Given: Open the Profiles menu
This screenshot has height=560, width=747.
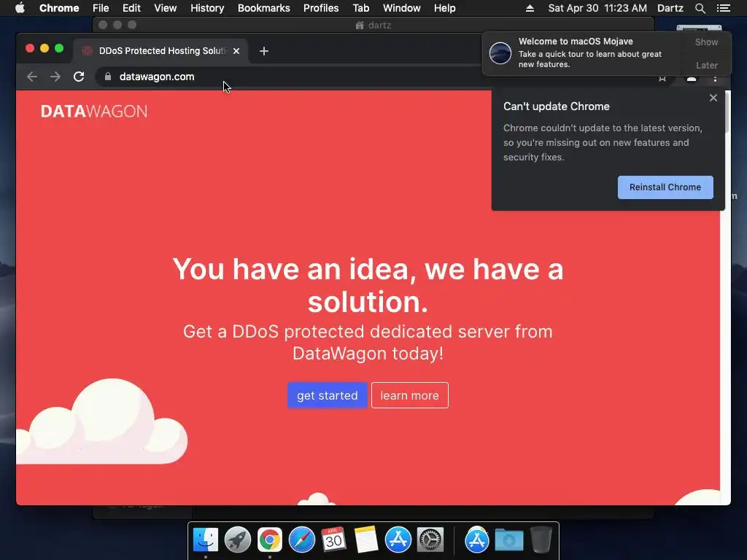Looking at the screenshot, I should [x=321, y=8].
